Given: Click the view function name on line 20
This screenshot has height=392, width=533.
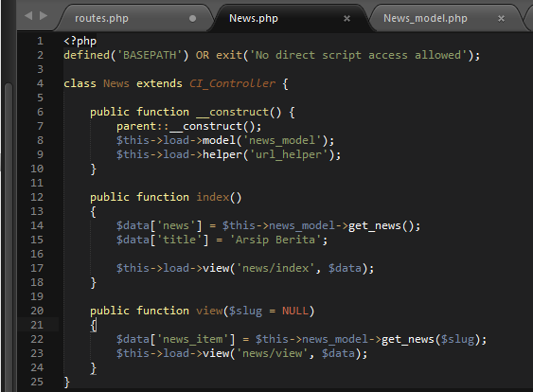Looking at the screenshot, I should (209, 311).
